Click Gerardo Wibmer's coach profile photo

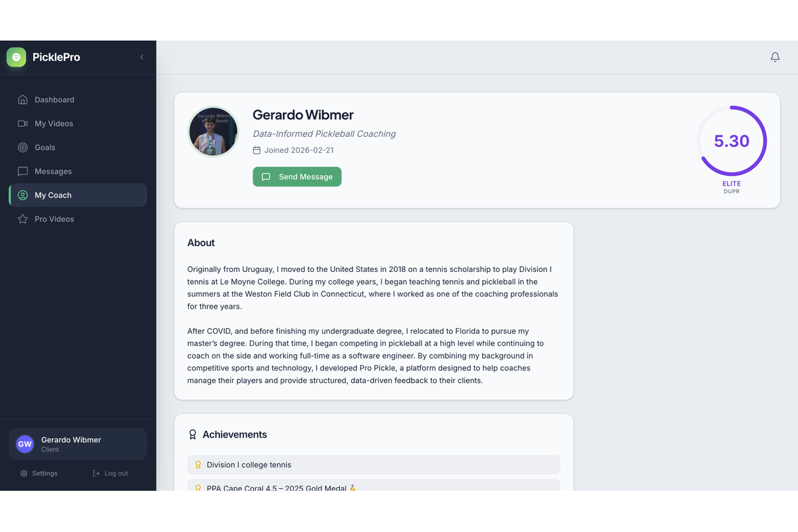213,132
